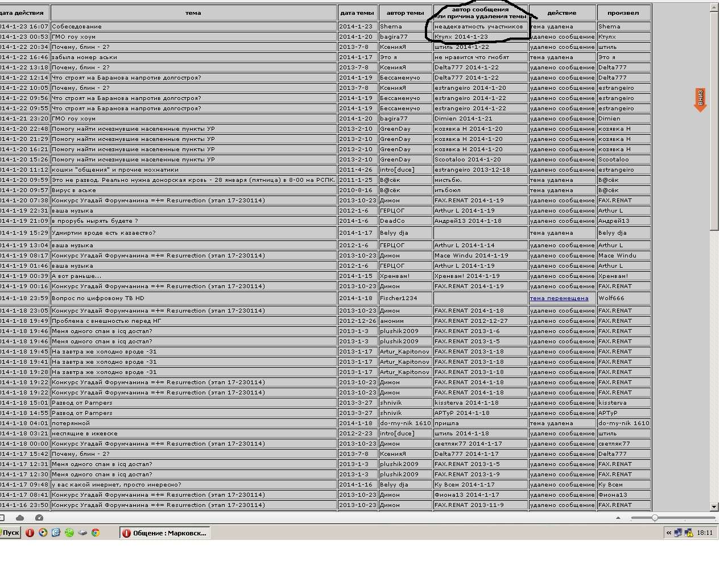Click the scroll down arrow of the scrollbar
The image size is (728, 582).
pyautogui.click(x=714, y=506)
